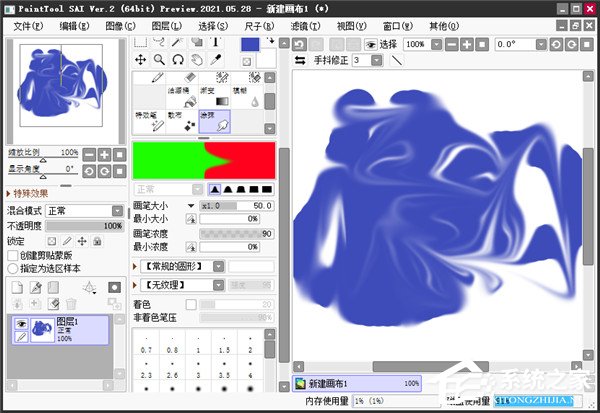Enable the 创建剪贴蒙版 checkbox

click(13, 255)
